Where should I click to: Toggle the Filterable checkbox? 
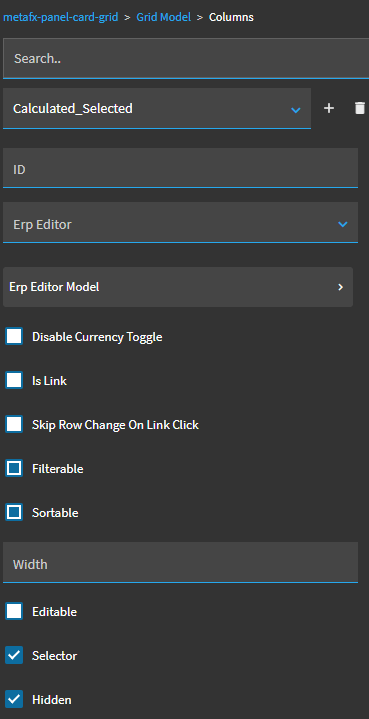(14, 469)
